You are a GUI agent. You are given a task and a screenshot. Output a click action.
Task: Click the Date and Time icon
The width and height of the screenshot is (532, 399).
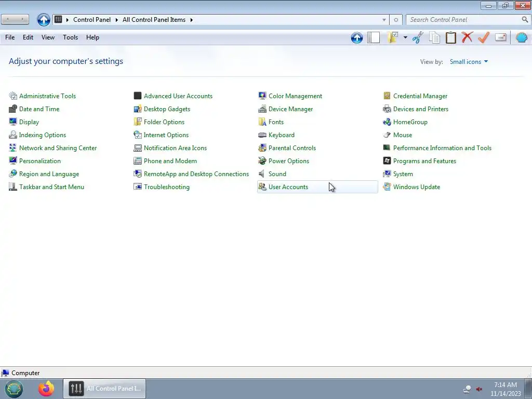coord(13,109)
